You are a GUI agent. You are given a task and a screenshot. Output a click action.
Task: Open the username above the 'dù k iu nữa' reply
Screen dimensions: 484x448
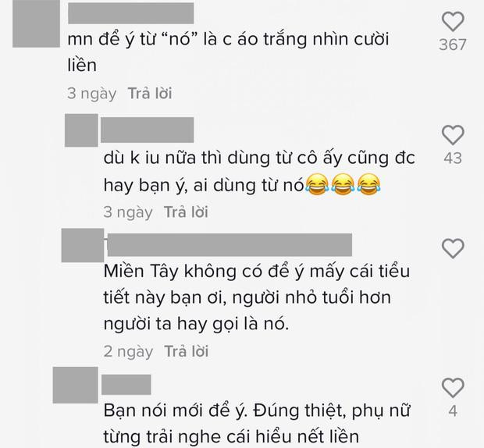click(x=148, y=130)
